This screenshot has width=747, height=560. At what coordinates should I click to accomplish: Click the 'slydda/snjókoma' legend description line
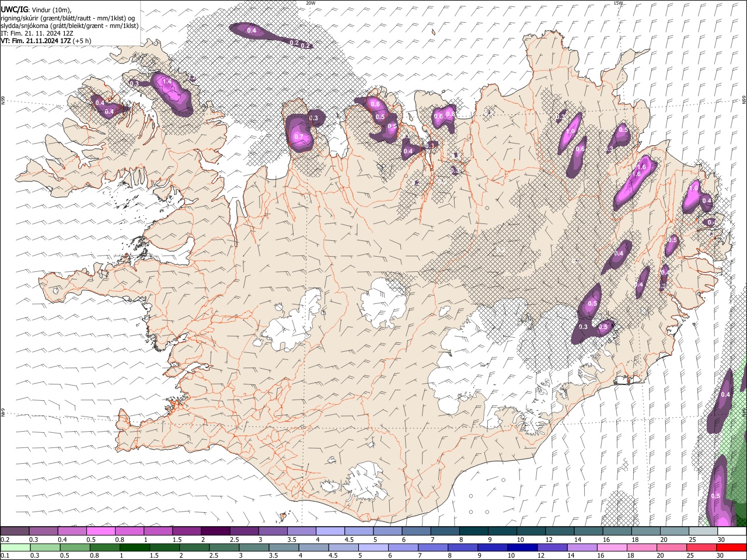tap(69, 26)
